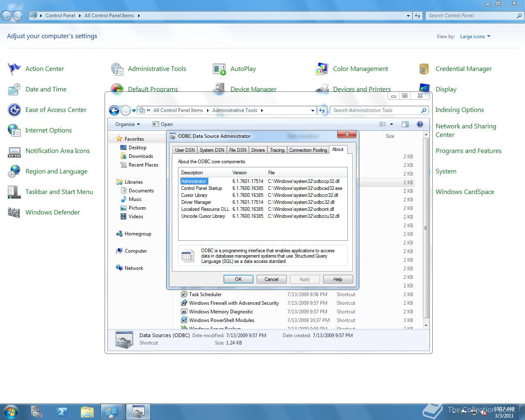Click Windows Memory Diagnostic shortcut icon

(x=184, y=312)
